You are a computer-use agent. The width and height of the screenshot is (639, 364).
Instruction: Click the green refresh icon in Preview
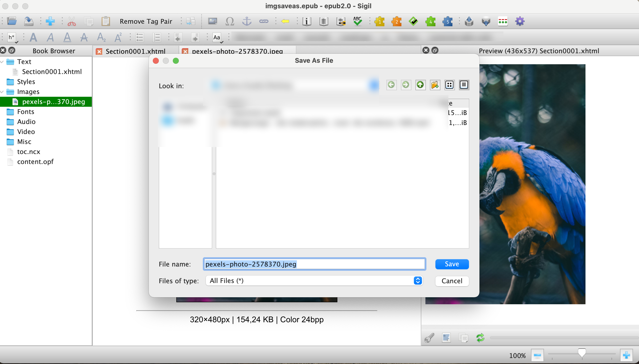point(480,338)
